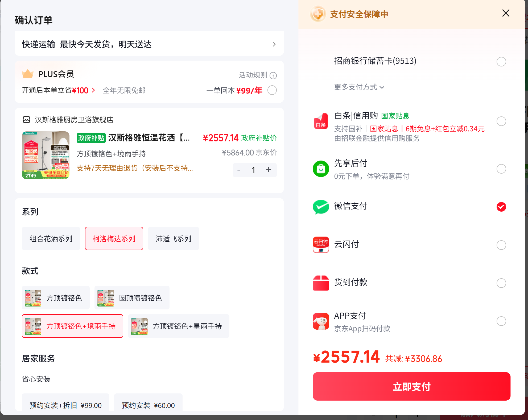The width and height of the screenshot is (528, 420).
Task: Select 方顶镀铬色 style option
Action: click(x=56, y=298)
